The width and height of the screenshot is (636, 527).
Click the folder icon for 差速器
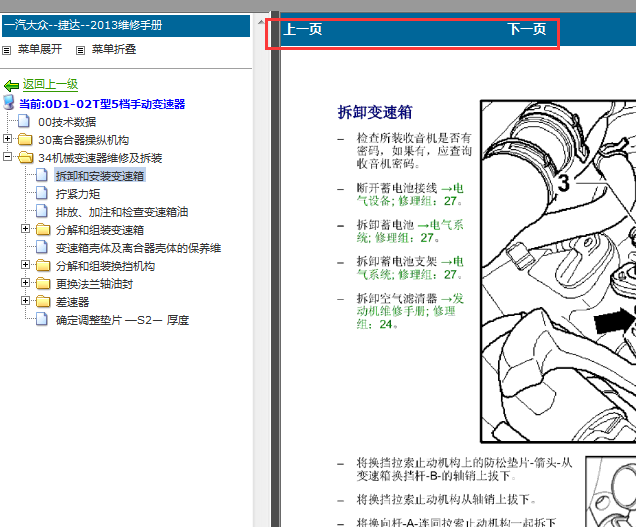pos(43,301)
